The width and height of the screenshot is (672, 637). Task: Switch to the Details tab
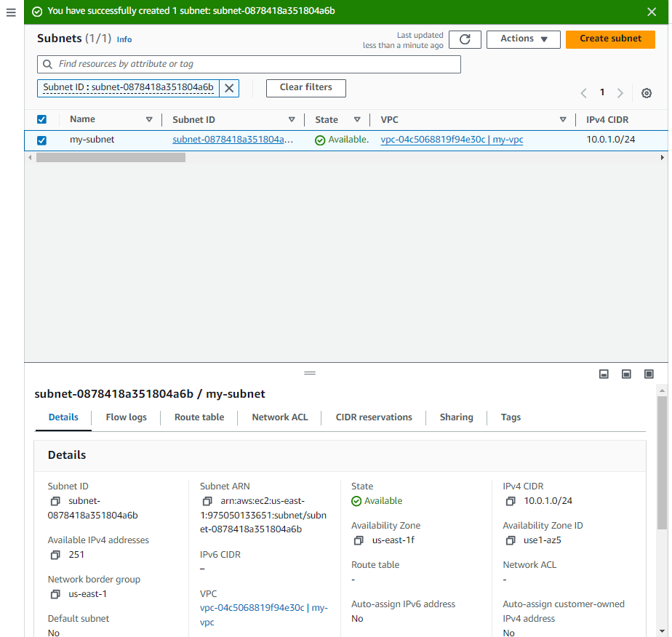click(x=63, y=417)
